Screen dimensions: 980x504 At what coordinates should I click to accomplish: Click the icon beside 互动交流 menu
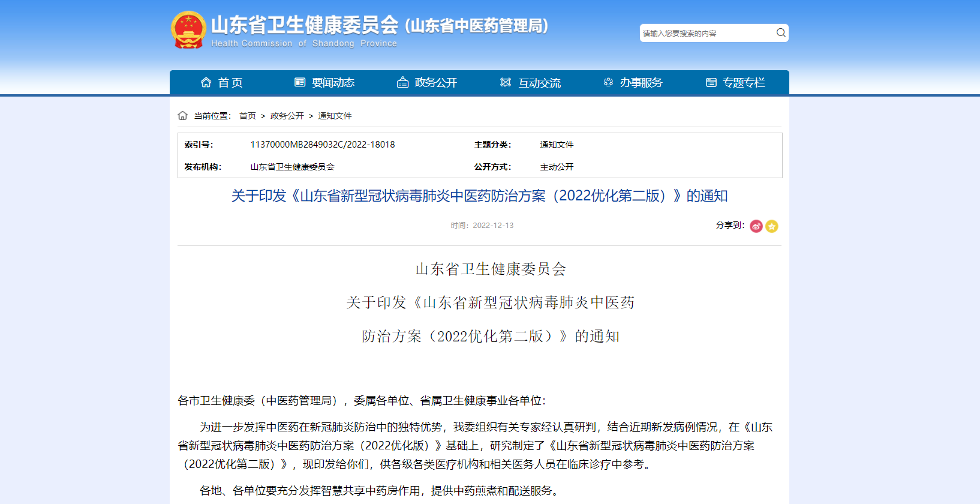(506, 82)
